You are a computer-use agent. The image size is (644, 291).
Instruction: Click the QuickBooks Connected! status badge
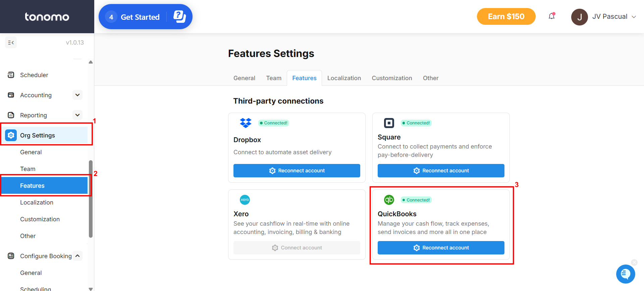416,200
